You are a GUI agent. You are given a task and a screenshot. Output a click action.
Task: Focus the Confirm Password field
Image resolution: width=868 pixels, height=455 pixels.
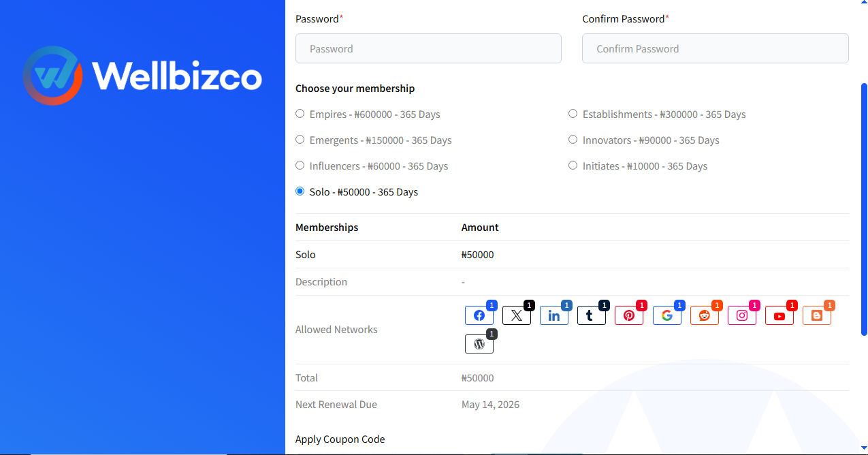(x=716, y=48)
